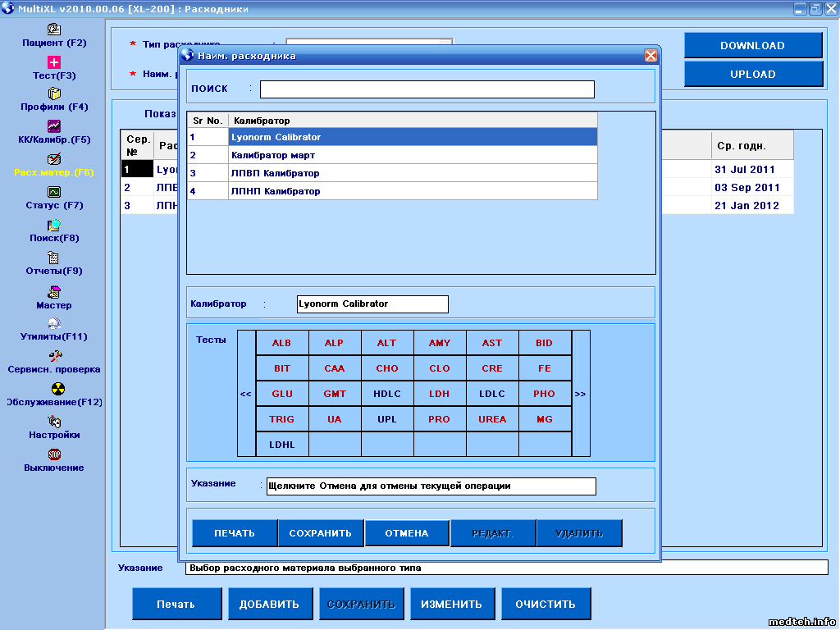Screen dimensions: 840x630
Task: Open Profiles (F4) icon in sidebar
Action: pos(54,94)
